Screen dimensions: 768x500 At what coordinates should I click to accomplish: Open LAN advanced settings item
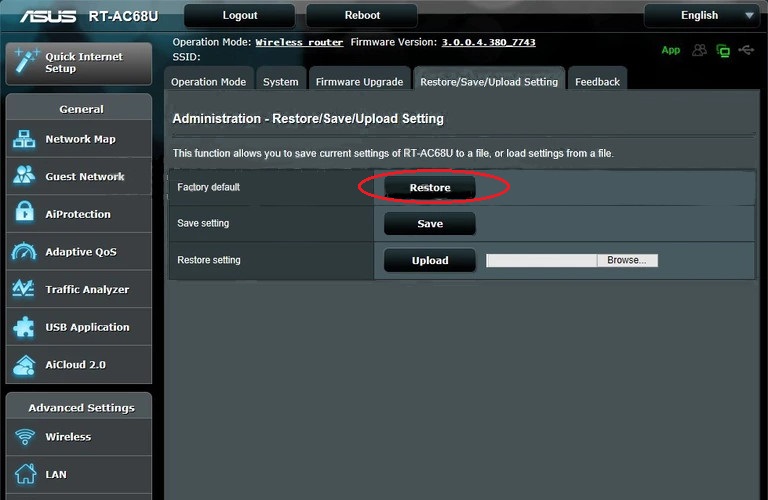(79, 475)
